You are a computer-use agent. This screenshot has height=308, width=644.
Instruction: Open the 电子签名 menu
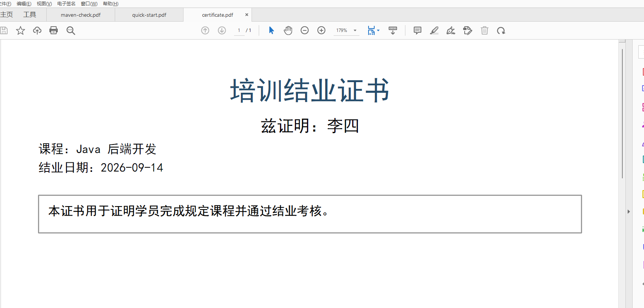tap(66, 4)
